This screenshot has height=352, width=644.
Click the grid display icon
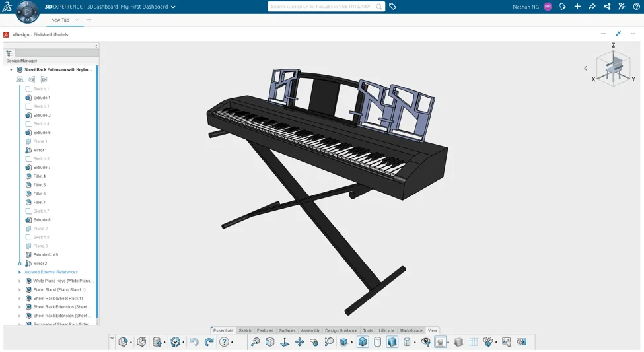pyautogui.click(x=473, y=341)
